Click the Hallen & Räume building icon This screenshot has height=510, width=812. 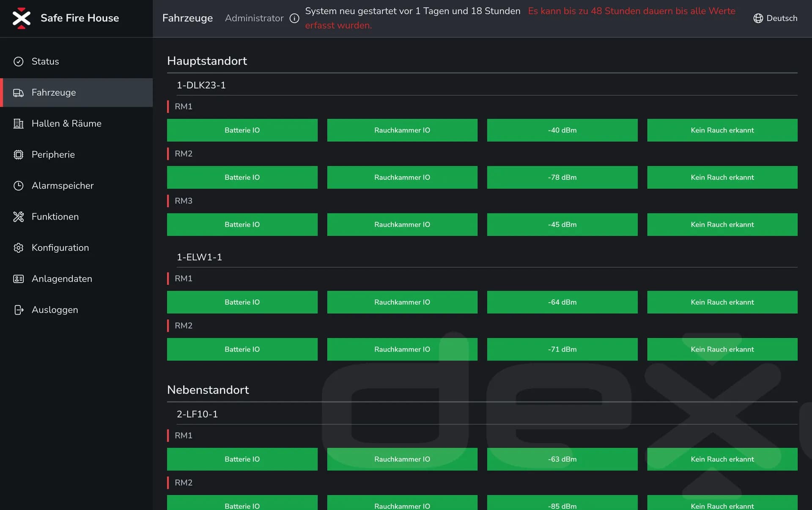(18, 124)
